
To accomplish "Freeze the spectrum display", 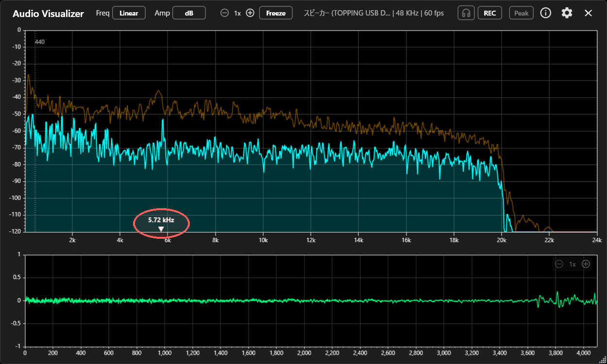I will [276, 13].
